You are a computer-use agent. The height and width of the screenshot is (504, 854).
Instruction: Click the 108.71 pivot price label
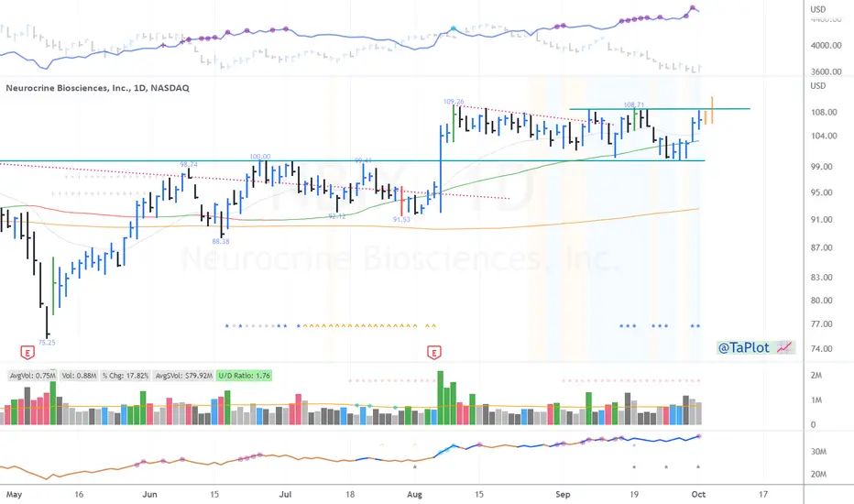point(633,104)
